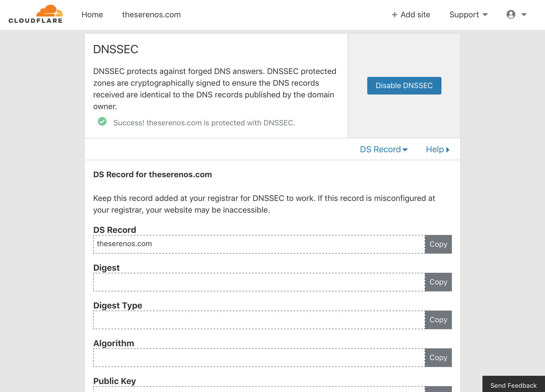Click the Cloudflare logo
The width and height of the screenshot is (545, 392).
36,14
